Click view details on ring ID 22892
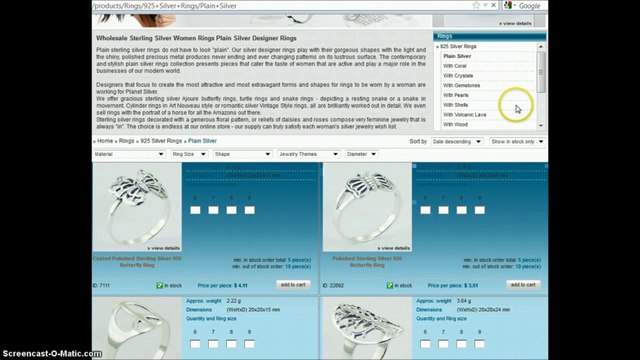 point(393,248)
